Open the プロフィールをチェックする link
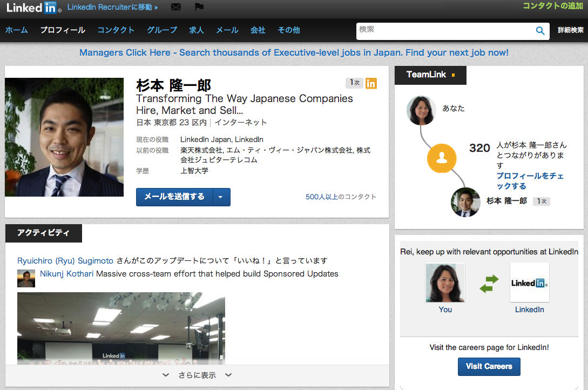This screenshot has height=390, width=588. [x=530, y=180]
